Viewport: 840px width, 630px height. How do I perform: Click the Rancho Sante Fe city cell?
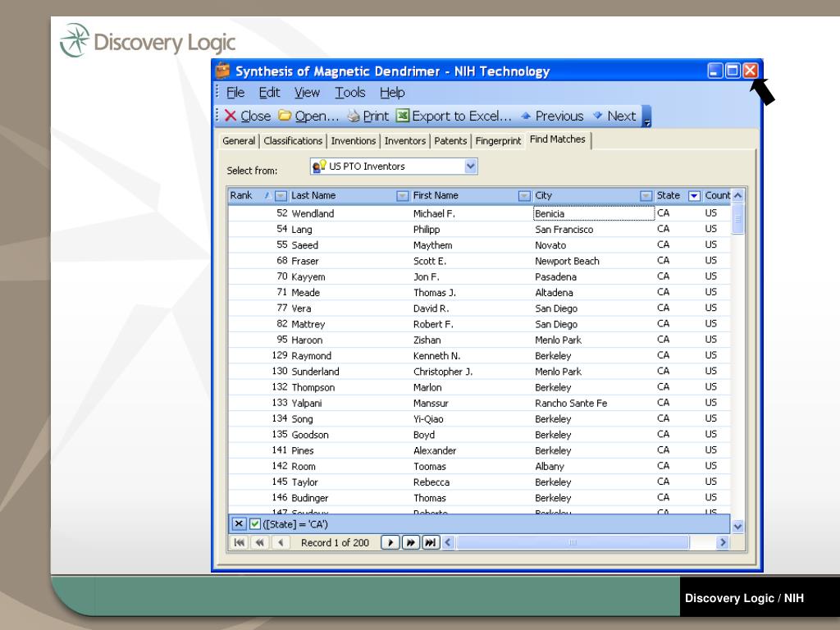tap(594, 403)
